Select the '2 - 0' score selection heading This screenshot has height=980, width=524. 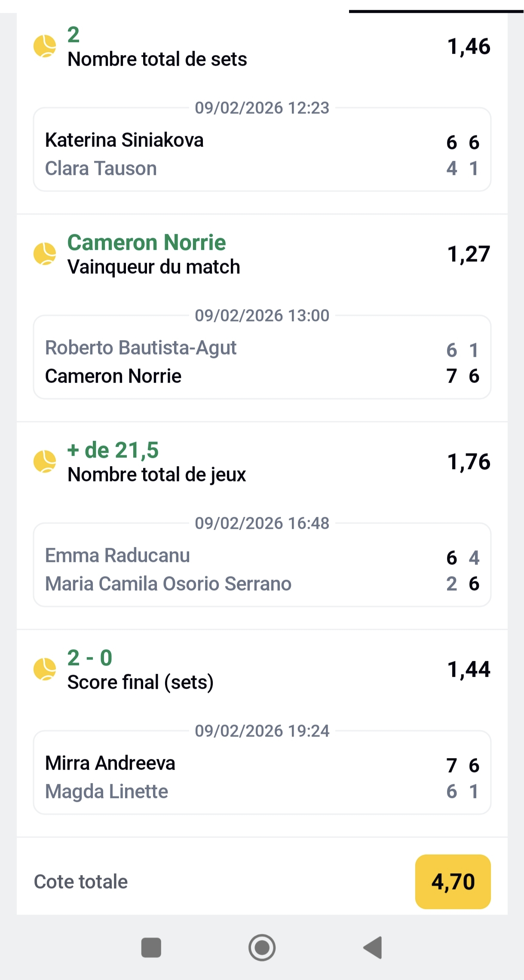click(x=90, y=658)
